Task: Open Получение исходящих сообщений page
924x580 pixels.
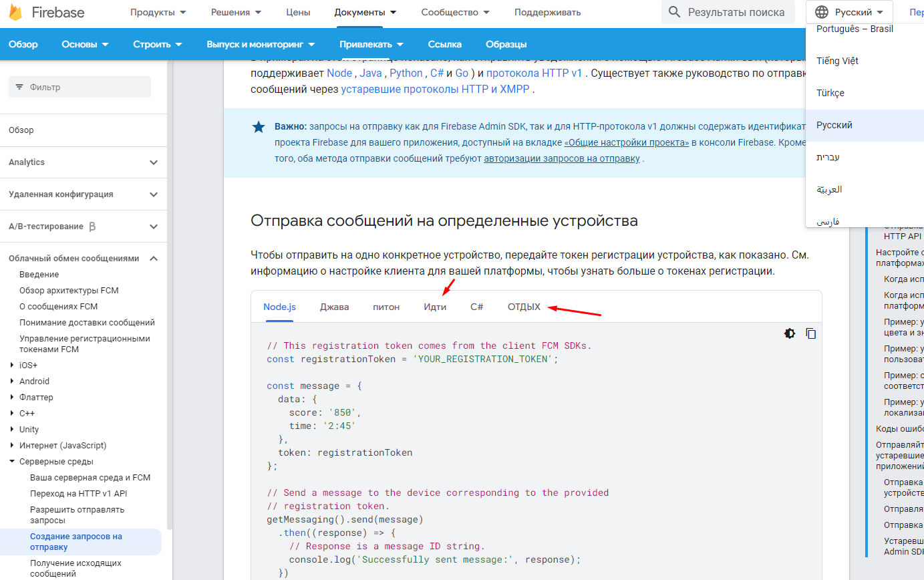Action: click(75, 569)
